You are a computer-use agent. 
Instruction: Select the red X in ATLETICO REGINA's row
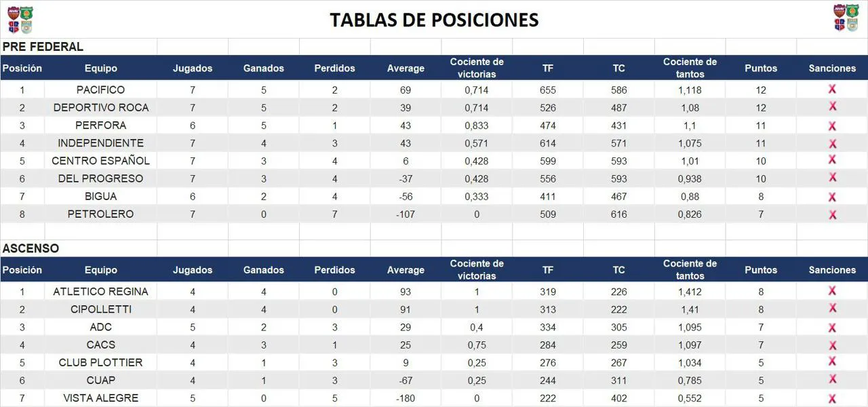tap(832, 291)
